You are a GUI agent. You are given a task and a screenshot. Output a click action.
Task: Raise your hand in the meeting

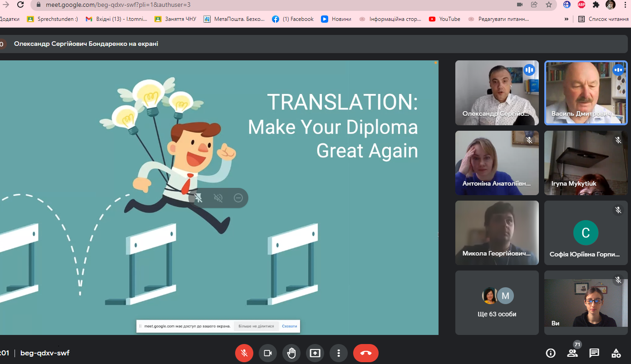291,353
